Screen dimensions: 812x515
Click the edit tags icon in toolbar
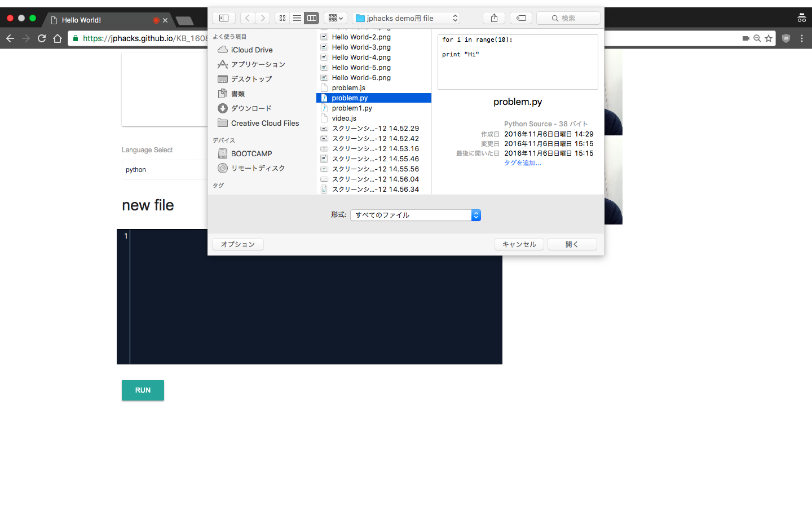click(521, 18)
